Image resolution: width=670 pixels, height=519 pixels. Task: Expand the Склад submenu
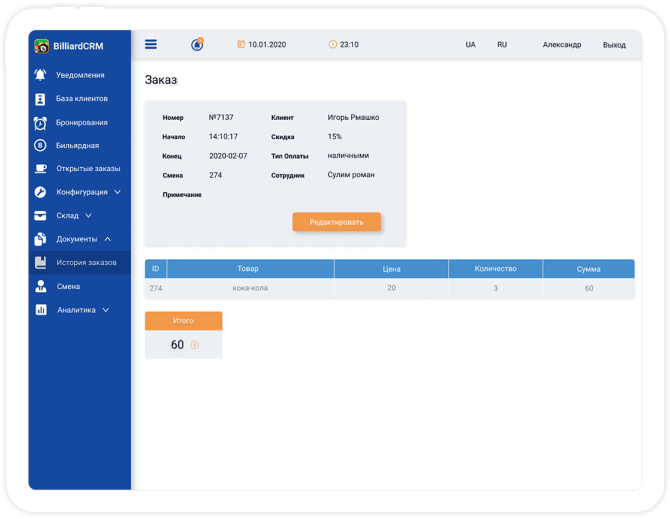pos(88,215)
